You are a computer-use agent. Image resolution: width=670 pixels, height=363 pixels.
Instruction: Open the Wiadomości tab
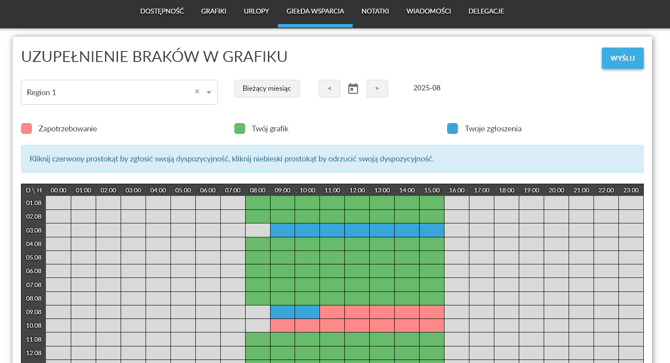point(429,11)
